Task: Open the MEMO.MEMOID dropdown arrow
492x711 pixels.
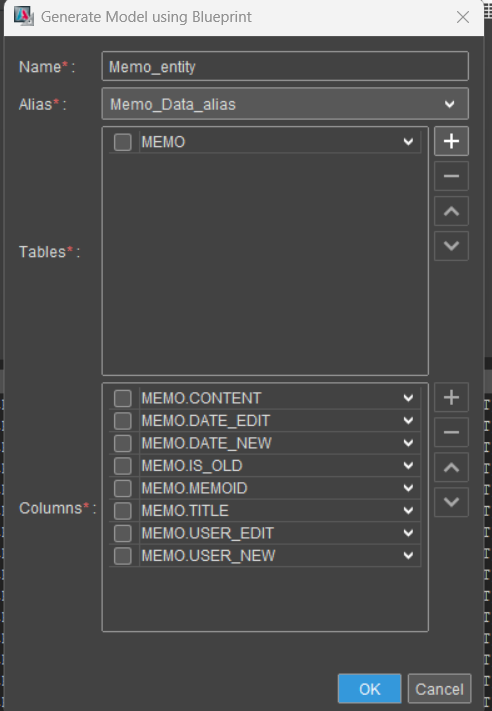Action: [408, 488]
